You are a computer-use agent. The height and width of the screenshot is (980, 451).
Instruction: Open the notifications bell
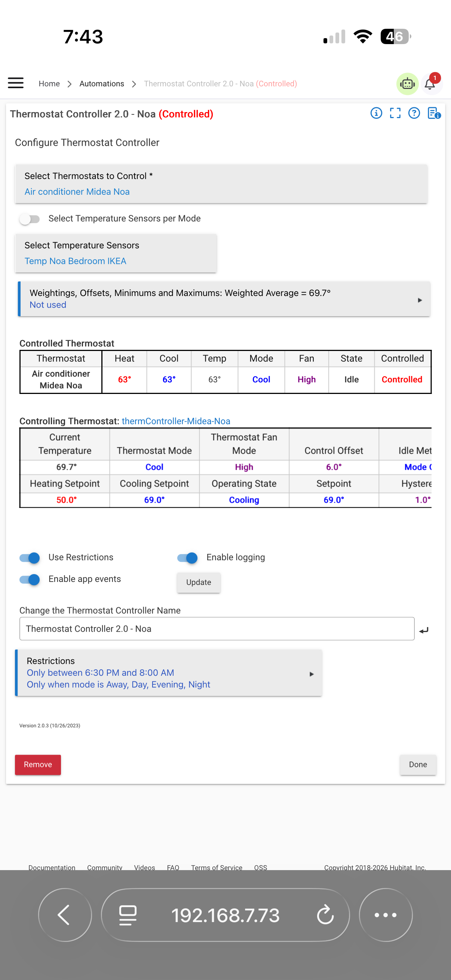(430, 83)
